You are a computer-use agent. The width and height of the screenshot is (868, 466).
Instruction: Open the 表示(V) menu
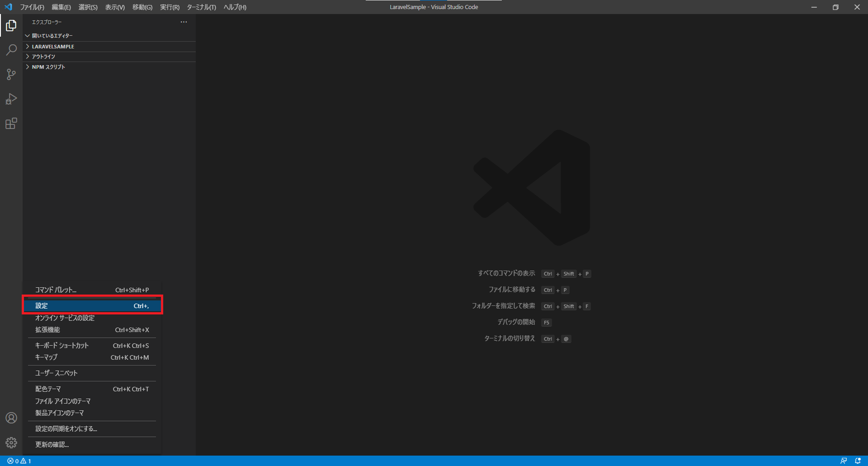click(115, 7)
